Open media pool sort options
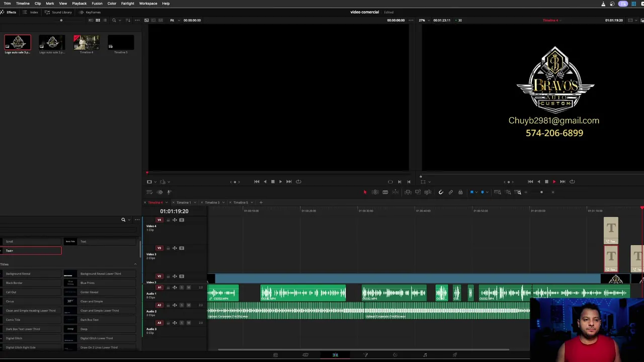Screen dimensions: 644x362 pyautogui.click(x=128, y=20)
